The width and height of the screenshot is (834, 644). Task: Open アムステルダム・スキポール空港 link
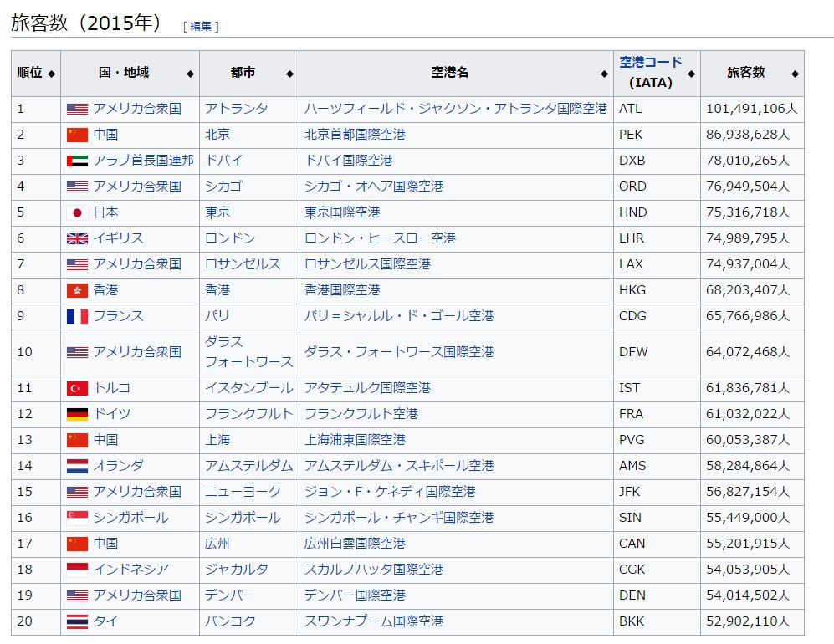point(399,465)
